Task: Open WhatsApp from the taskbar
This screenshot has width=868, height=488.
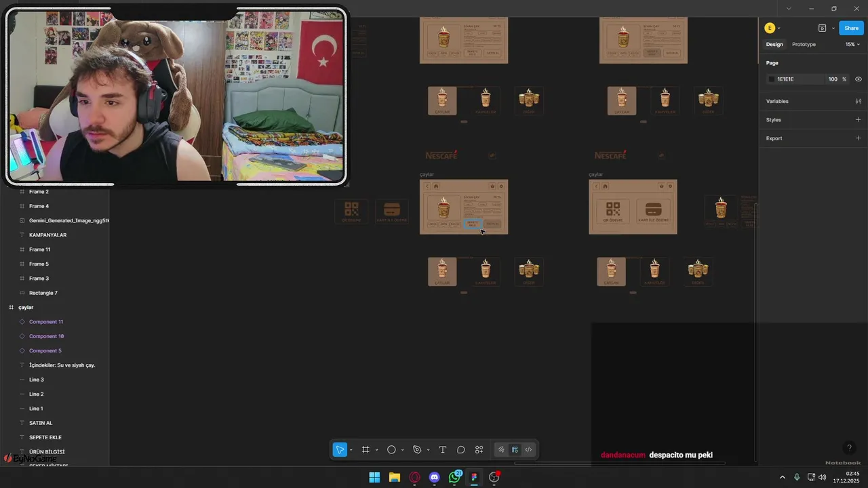Action: tap(454, 477)
